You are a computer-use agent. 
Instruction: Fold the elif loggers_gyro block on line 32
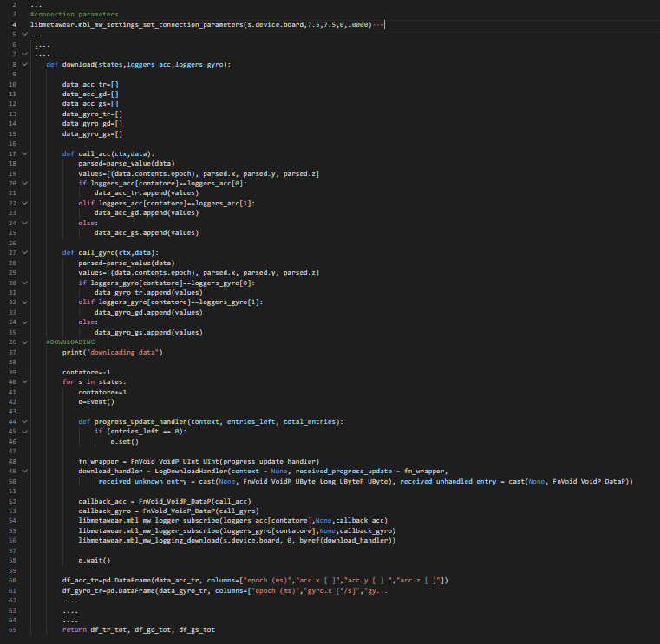(x=23, y=302)
